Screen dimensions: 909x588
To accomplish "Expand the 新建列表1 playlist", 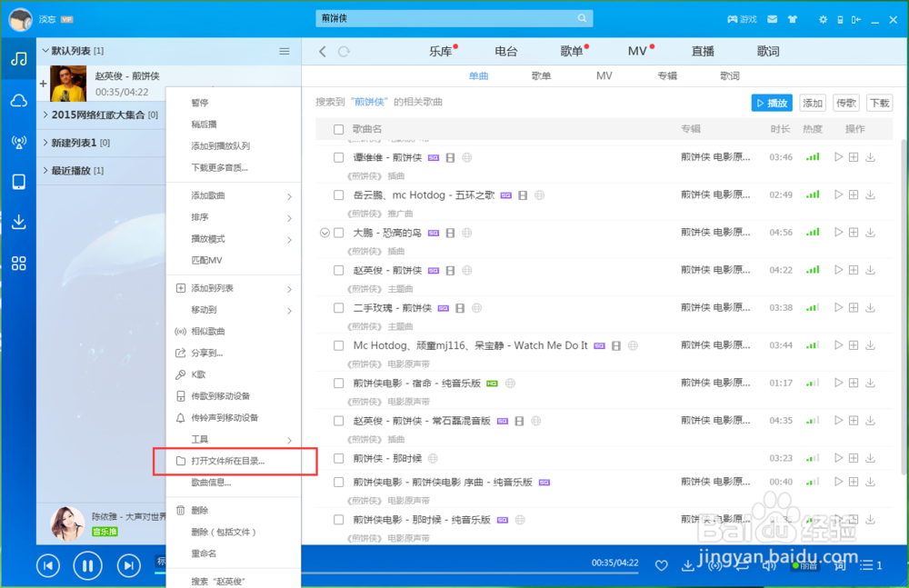I will click(45, 143).
